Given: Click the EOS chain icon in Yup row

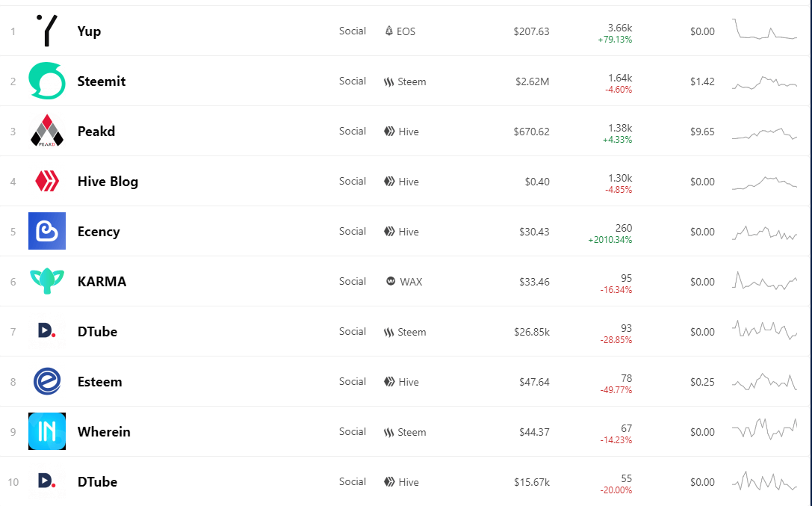Looking at the screenshot, I should (389, 31).
